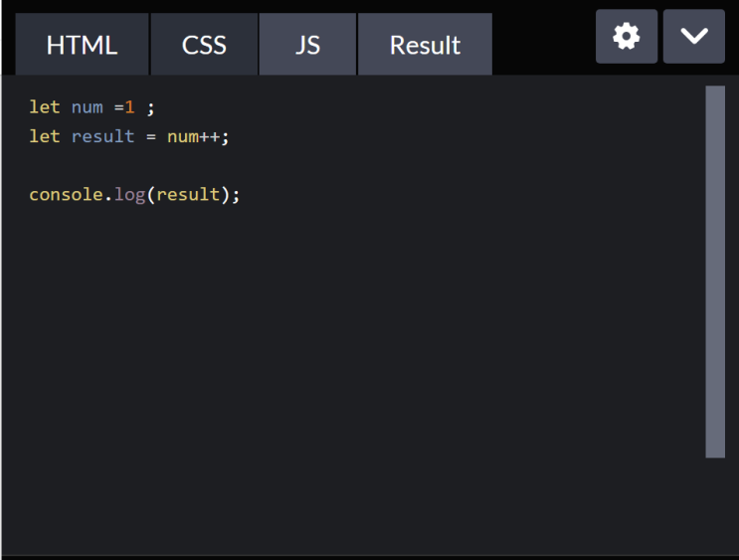This screenshot has height=560, width=739.
Task: Open the settings gear icon
Action: coord(627,36)
